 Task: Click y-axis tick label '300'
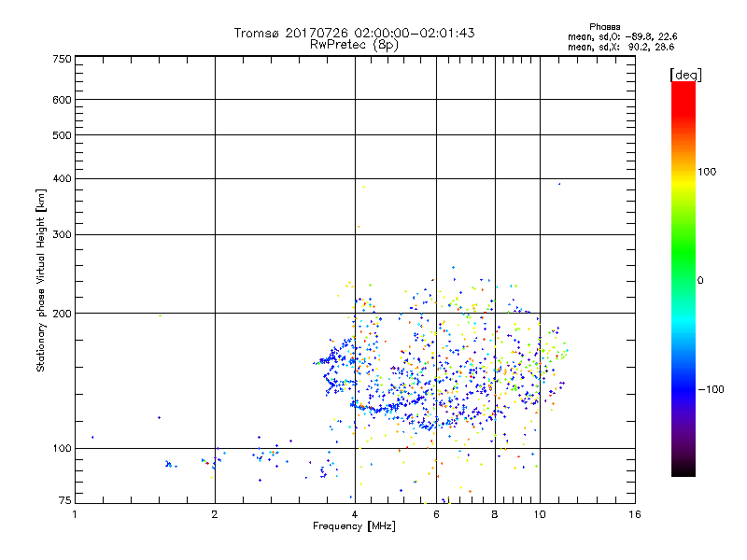pyautogui.click(x=63, y=234)
